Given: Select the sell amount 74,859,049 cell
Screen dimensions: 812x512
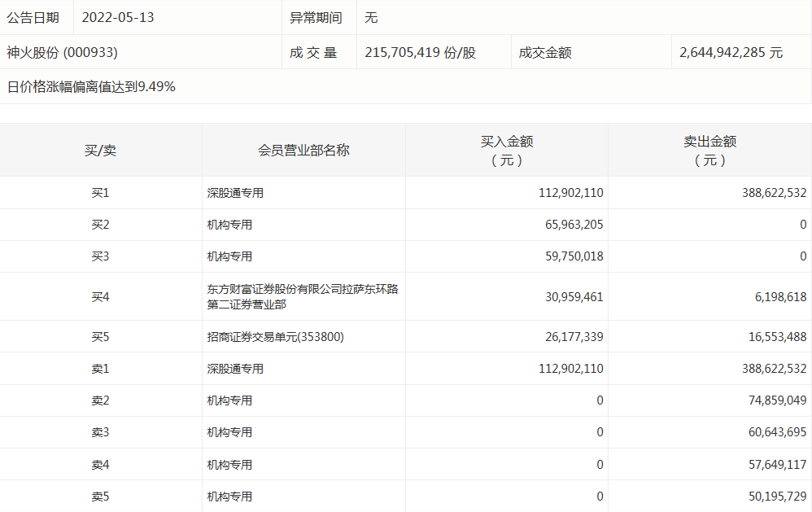Looking at the screenshot, I should [773, 400].
